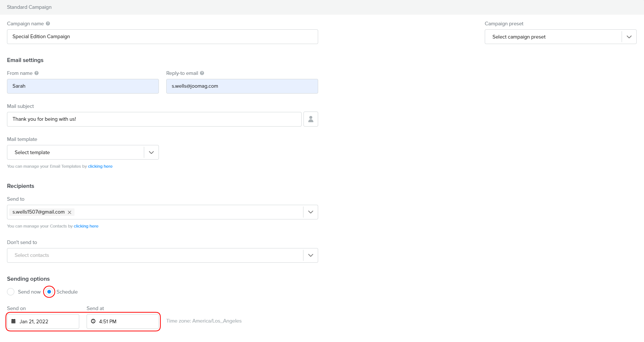644x342 pixels.
Task: Click the calendar icon in Send on field
Action: (x=14, y=321)
